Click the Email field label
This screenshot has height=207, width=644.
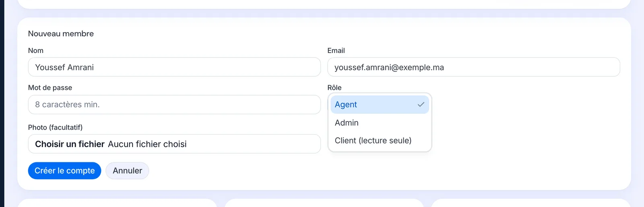[x=336, y=51]
